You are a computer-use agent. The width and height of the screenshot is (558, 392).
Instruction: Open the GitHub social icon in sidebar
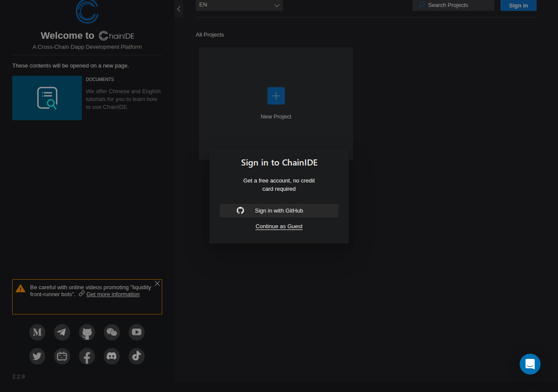point(87,332)
